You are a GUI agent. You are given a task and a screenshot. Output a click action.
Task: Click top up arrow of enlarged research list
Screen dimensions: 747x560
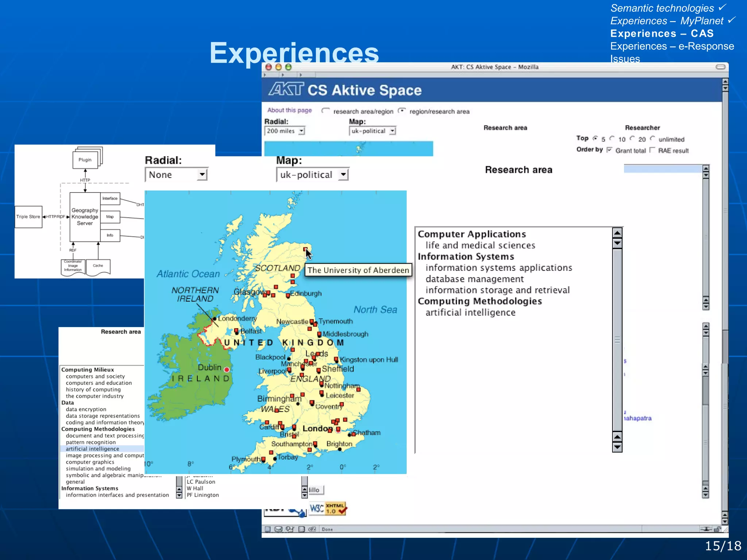pos(617,233)
